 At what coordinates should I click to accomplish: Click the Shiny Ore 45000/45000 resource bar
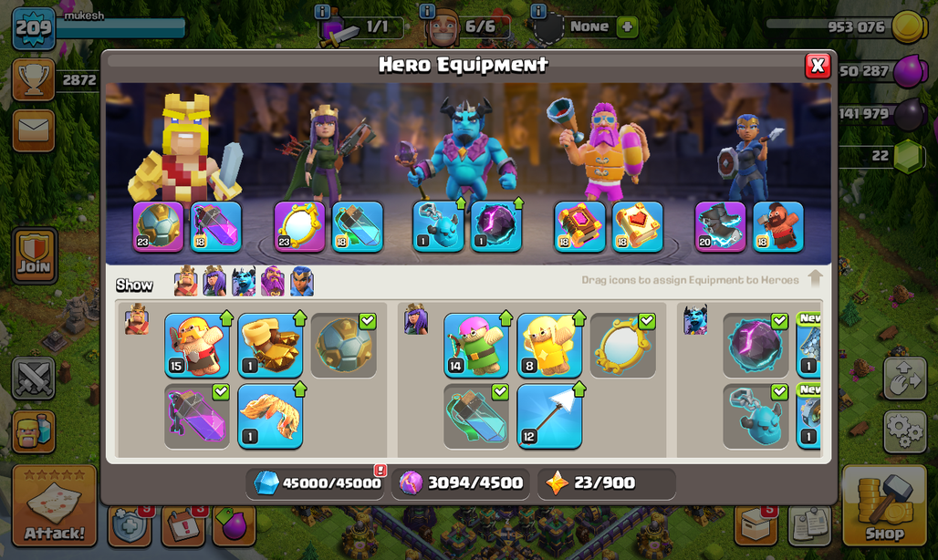click(316, 482)
